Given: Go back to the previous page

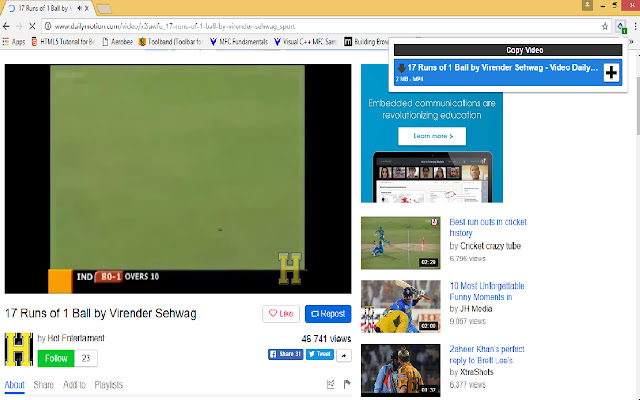Looking at the screenshot, I should pos(6,27).
